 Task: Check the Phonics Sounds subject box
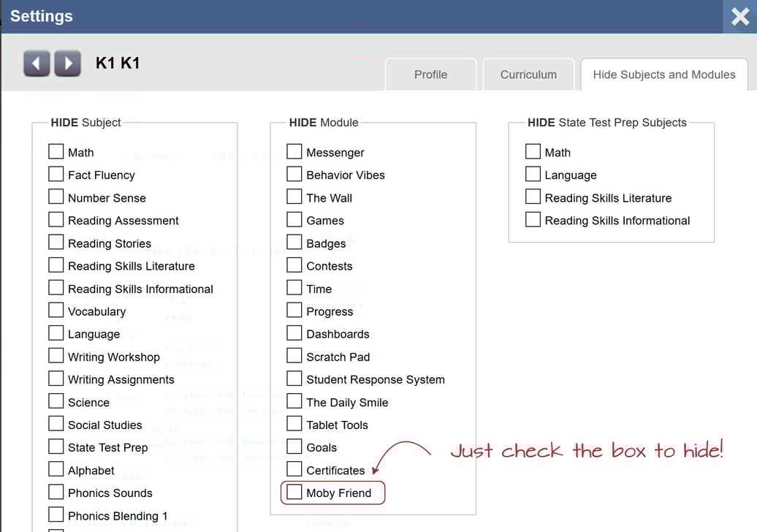click(56, 492)
